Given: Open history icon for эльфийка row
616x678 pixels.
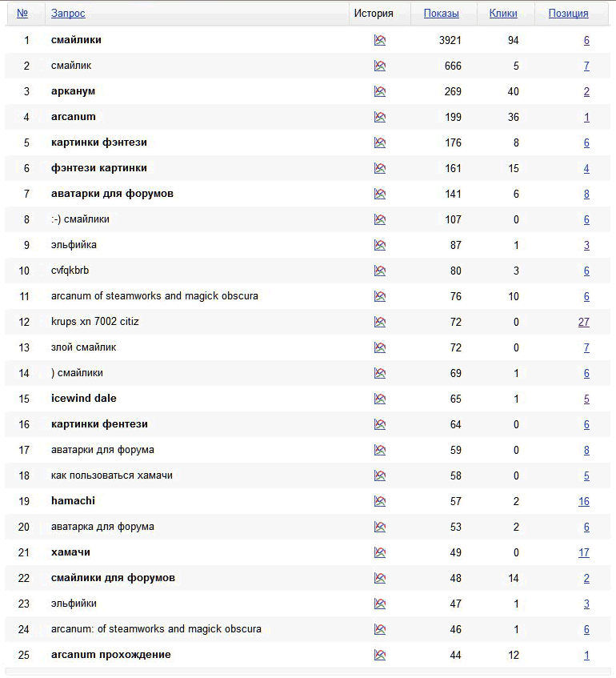Looking at the screenshot, I should point(379,245).
